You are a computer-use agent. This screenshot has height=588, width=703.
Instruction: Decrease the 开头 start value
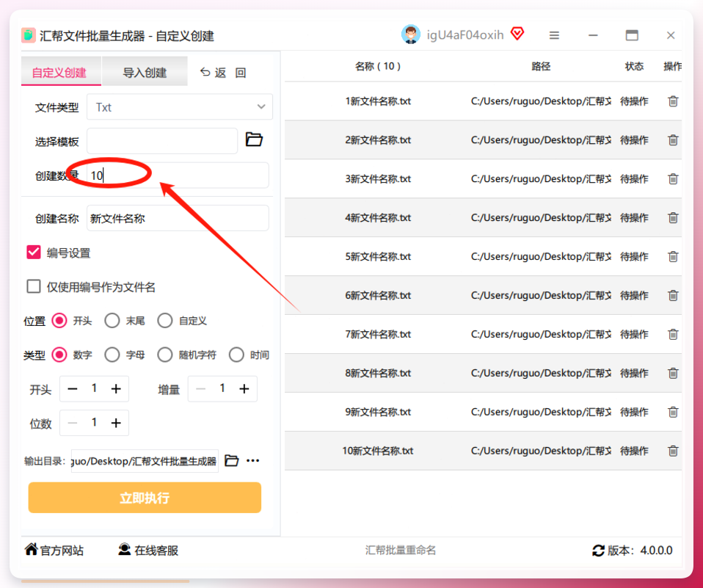[x=73, y=389]
